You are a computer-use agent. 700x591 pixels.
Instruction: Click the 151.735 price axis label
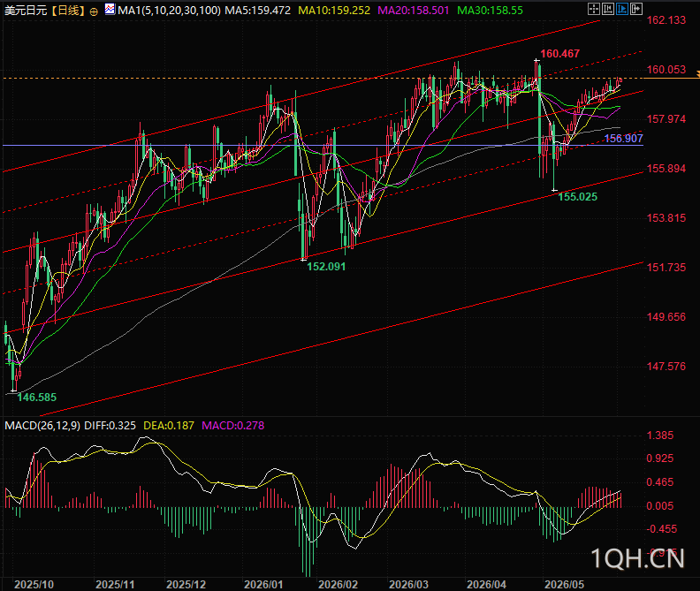tap(666, 268)
